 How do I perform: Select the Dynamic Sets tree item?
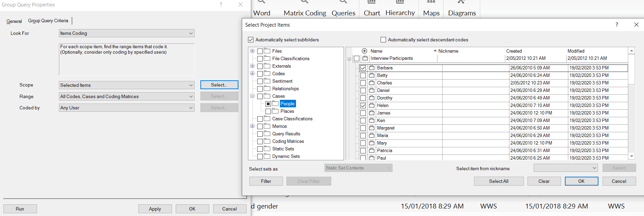pos(286,156)
